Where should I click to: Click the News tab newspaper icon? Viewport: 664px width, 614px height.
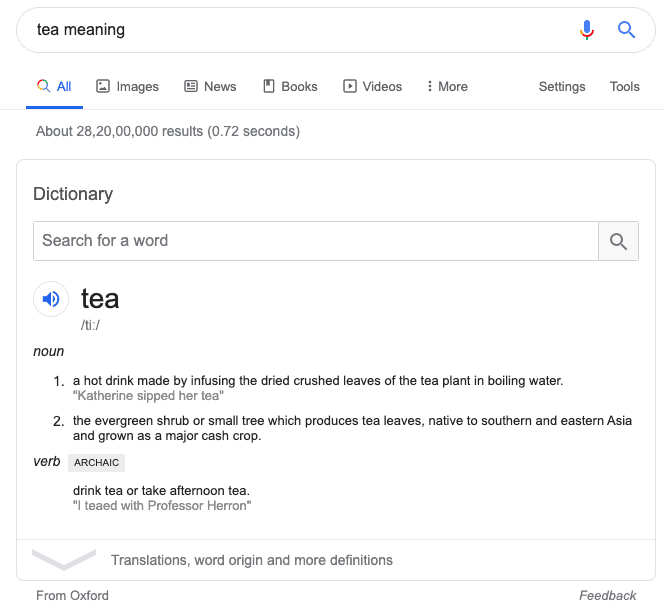[x=191, y=86]
